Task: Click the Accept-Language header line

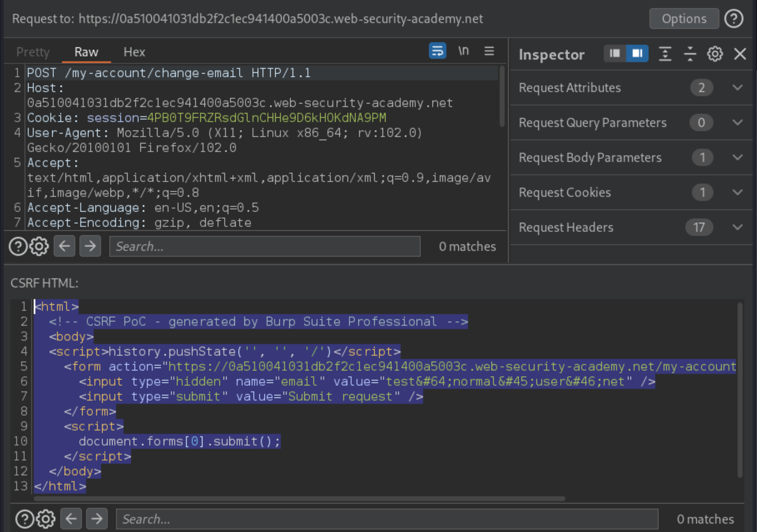Action: 143,208
